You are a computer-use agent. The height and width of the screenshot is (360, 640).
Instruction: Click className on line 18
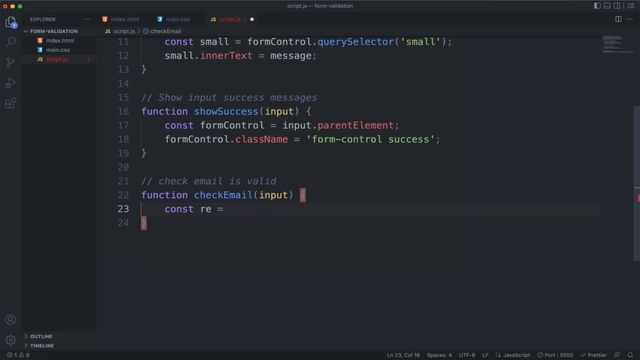[262, 139]
